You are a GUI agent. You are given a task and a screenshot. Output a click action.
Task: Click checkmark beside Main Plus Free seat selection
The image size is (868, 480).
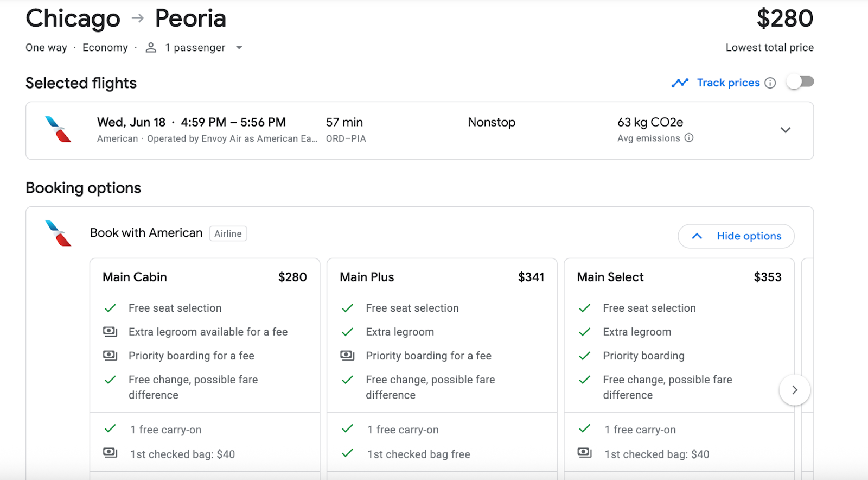[347, 308]
